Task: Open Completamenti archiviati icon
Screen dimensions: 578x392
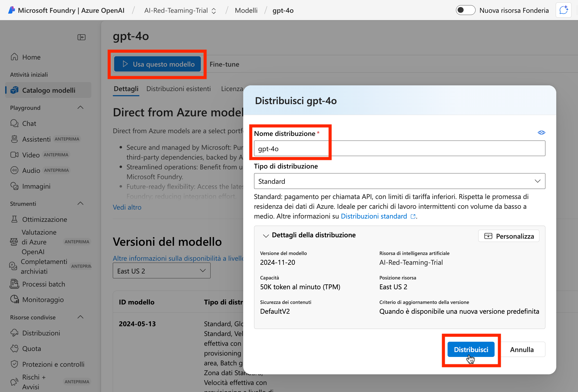Action: click(x=13, y=266)
